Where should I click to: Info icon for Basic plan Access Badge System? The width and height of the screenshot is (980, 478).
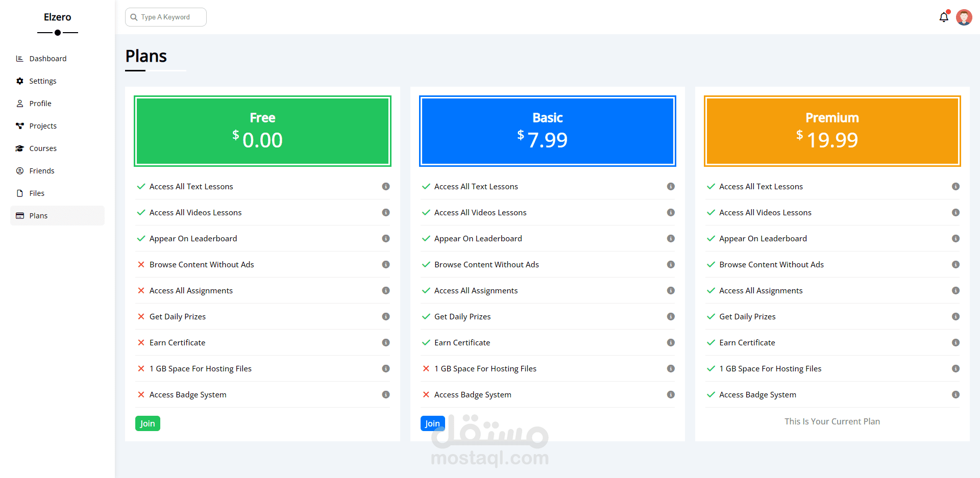[x=671, y=395]
